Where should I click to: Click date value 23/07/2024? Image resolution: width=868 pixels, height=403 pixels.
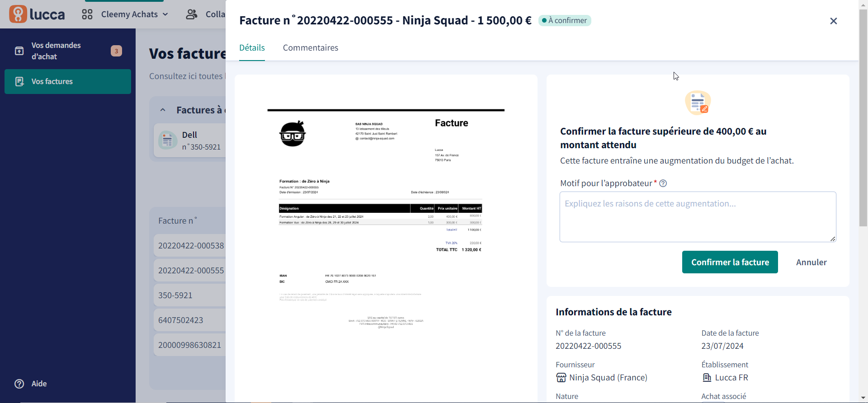pos(722,346)
